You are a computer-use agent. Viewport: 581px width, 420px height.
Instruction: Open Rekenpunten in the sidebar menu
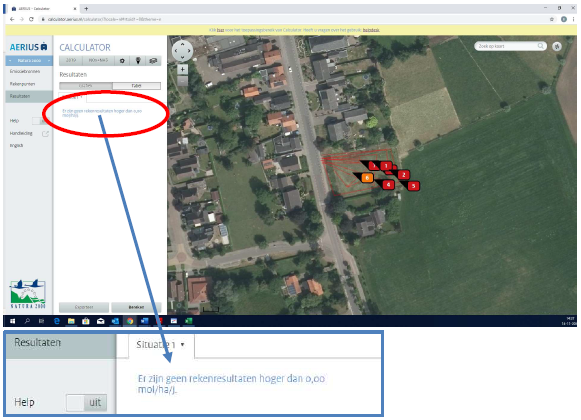point(22,84)
